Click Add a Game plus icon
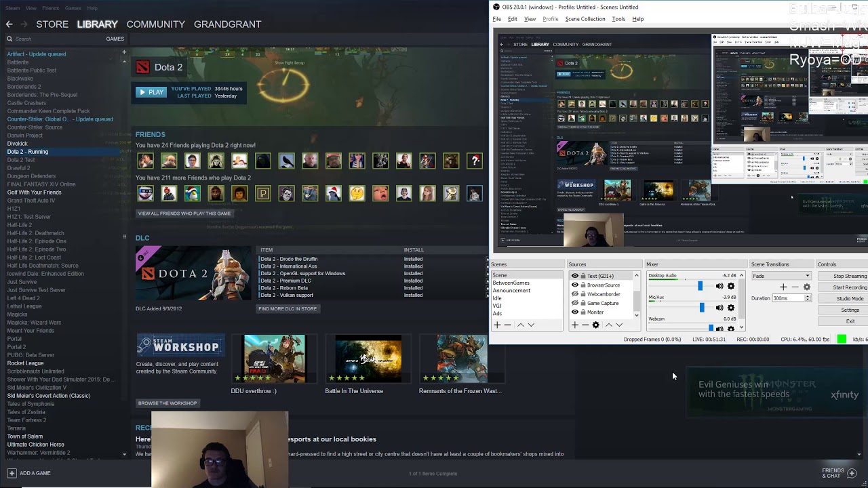 (12, 473)
